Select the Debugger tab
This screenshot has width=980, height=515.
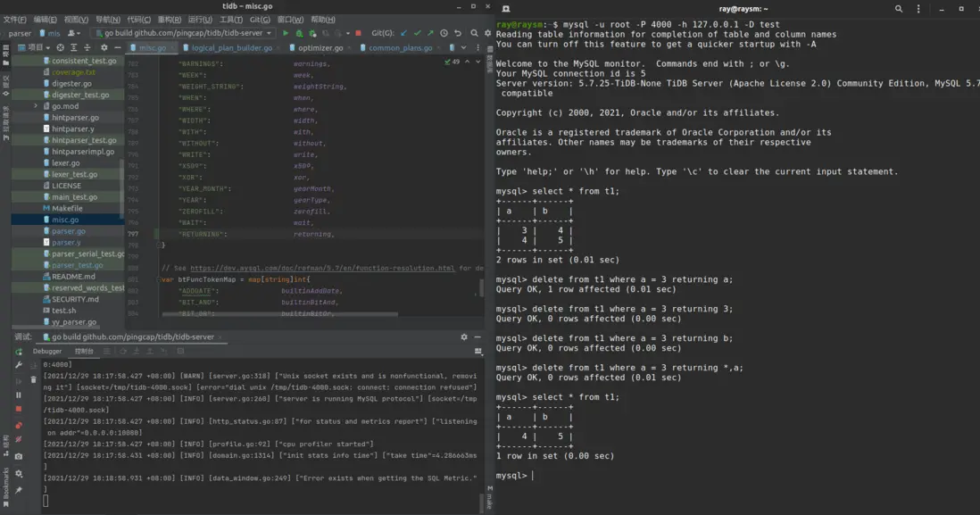(47, 352)
